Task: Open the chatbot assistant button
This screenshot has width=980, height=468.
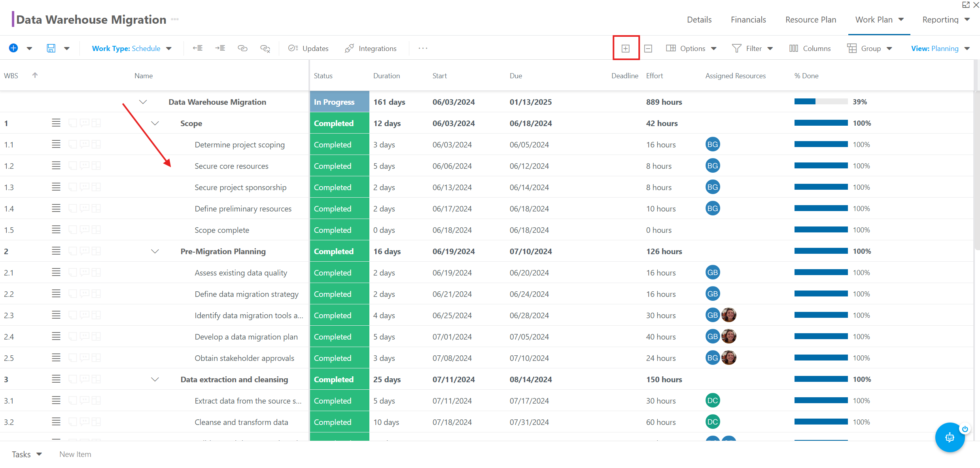Action: coord(950,437)
